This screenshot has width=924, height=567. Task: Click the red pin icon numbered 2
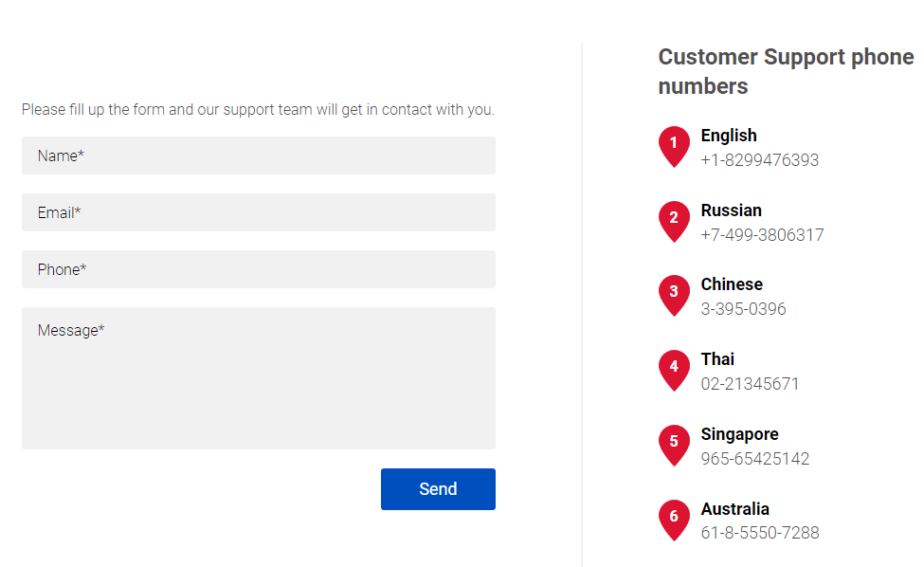674,222
